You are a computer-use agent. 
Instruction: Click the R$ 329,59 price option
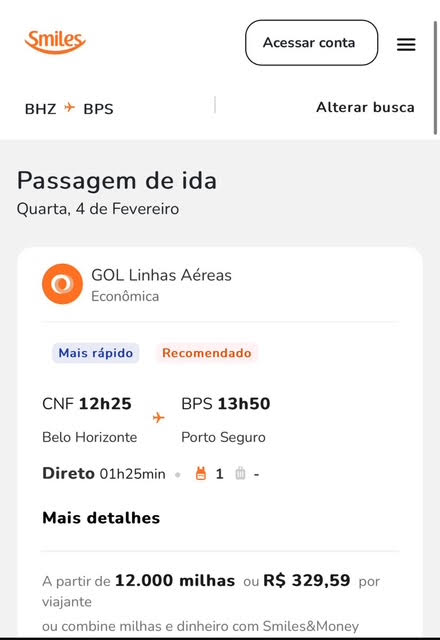coord(307,580)
